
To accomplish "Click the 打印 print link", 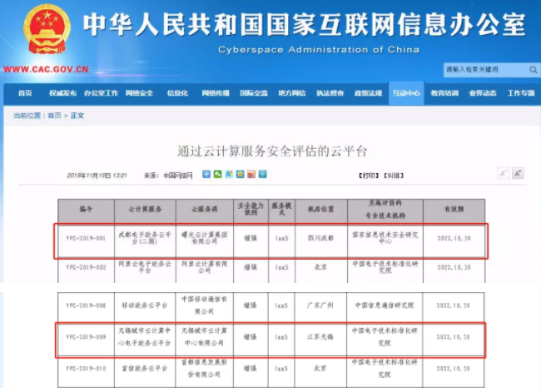I will click(x=368, y=176).
